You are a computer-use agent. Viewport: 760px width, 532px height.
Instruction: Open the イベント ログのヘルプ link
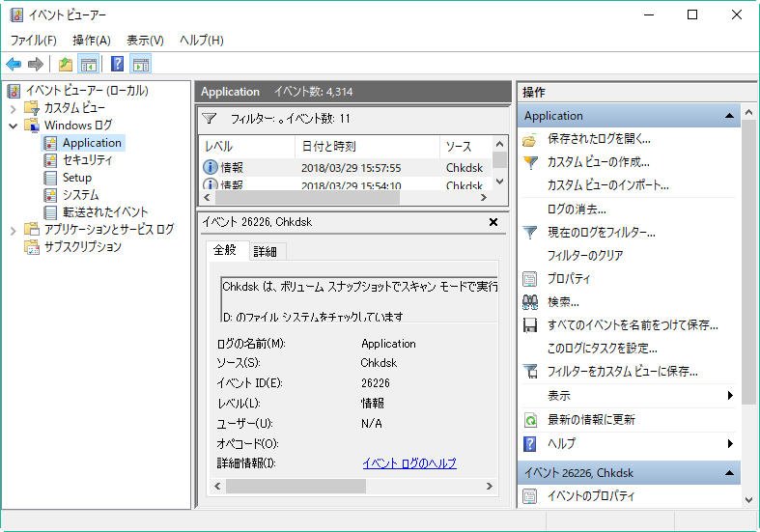coord(409,463)
